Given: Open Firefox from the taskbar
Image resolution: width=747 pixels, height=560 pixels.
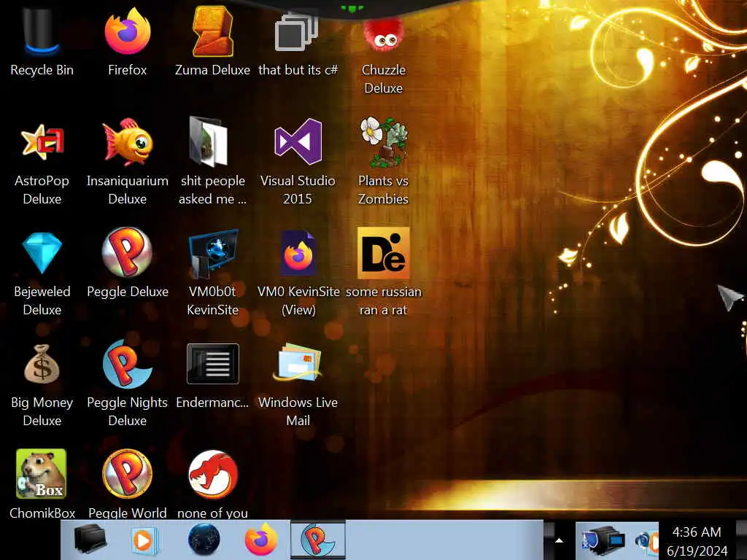Looking at the screenshot, I should pos(261,540).
